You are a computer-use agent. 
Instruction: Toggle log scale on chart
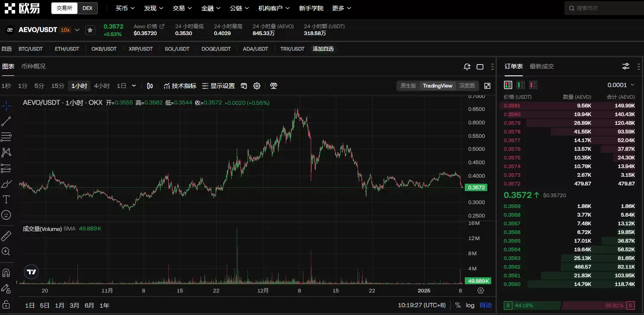tap(470, 305)
